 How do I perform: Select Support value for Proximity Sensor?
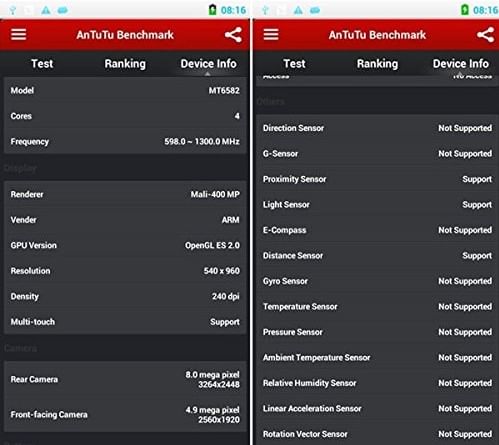[x=477, y=179]
